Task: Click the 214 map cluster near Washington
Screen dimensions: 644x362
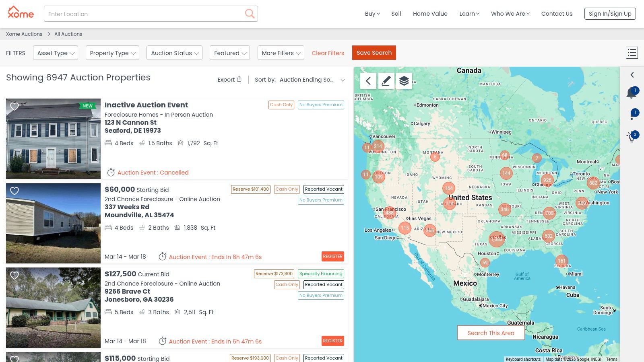Action: tap(378, 146)
